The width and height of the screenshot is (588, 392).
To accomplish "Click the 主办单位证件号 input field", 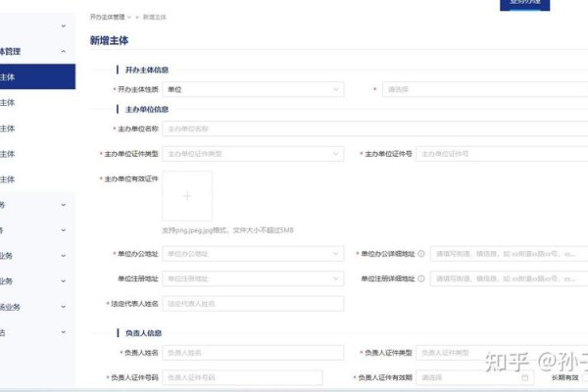I will [x=502, y=154].
